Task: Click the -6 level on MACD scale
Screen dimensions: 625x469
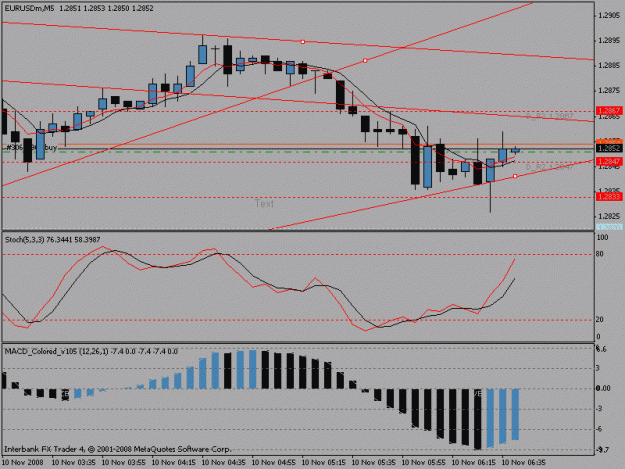Action: [x=601, y=429]
